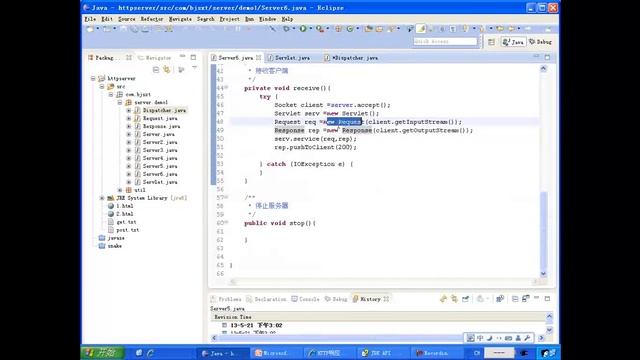
Task: Collapse the server.demo1 package node
Action: (120, 102)
